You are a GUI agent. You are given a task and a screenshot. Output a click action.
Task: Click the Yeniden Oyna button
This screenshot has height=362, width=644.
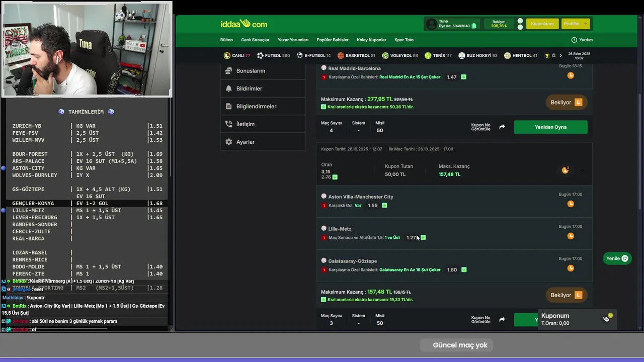pos(550,127)
